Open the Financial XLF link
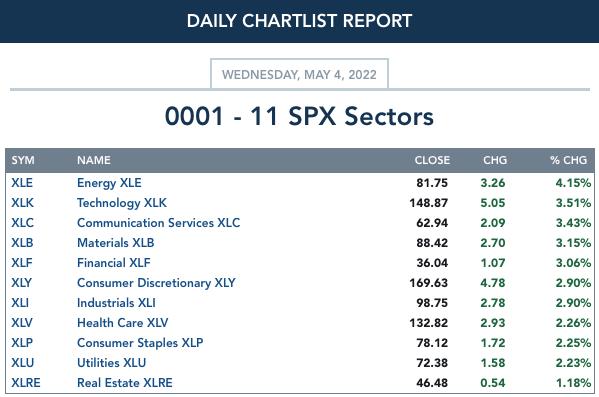This screenshot has height=397, width=599. coord(113,263)
